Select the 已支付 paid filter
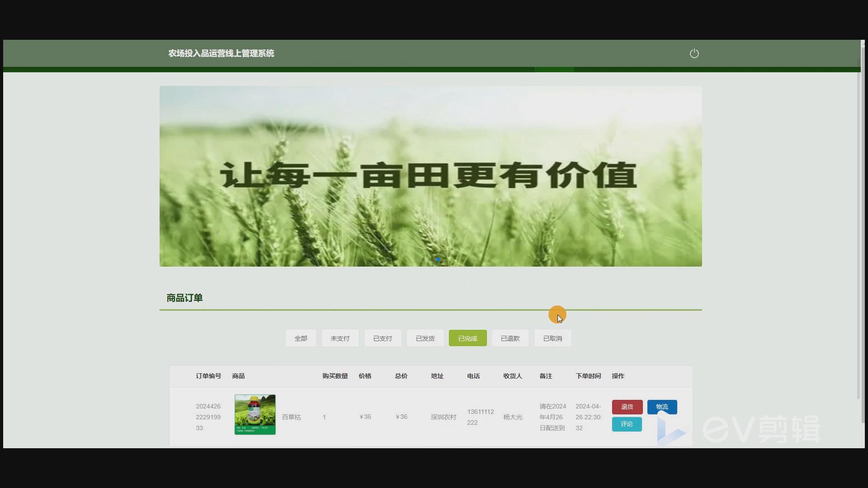This screenshot has height=488, width=868. 382,338
